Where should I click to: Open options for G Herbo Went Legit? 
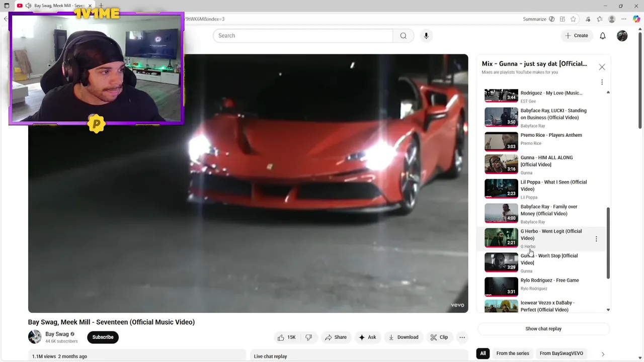pyautogui.click(x=596, y=239)
